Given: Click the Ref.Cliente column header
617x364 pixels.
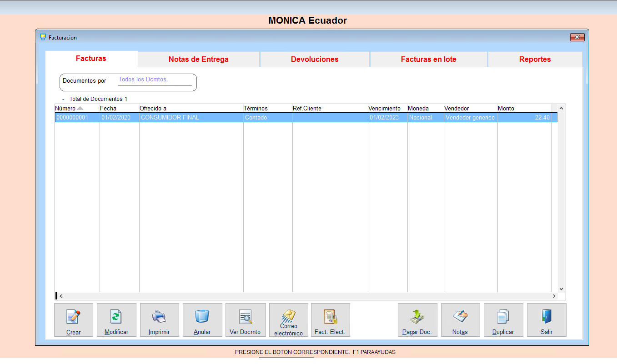Looking at the screenshot, I should click(x=330, y=108).
